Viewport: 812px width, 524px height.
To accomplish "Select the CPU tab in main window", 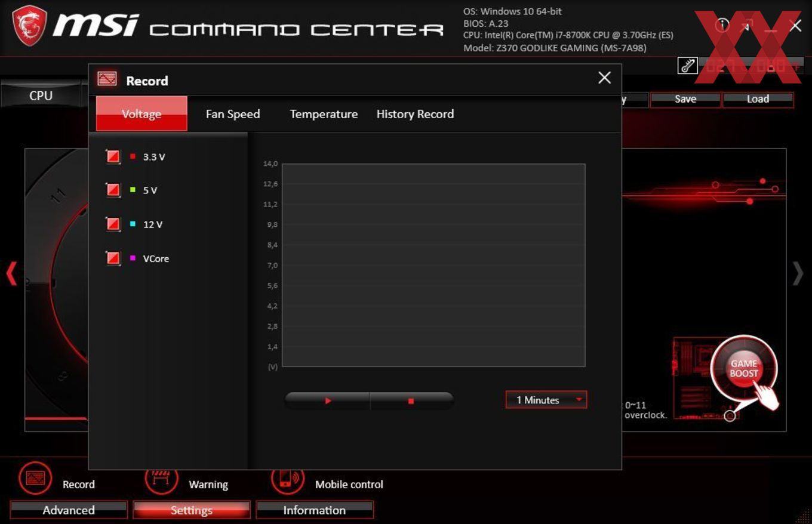I will point(41,95).
